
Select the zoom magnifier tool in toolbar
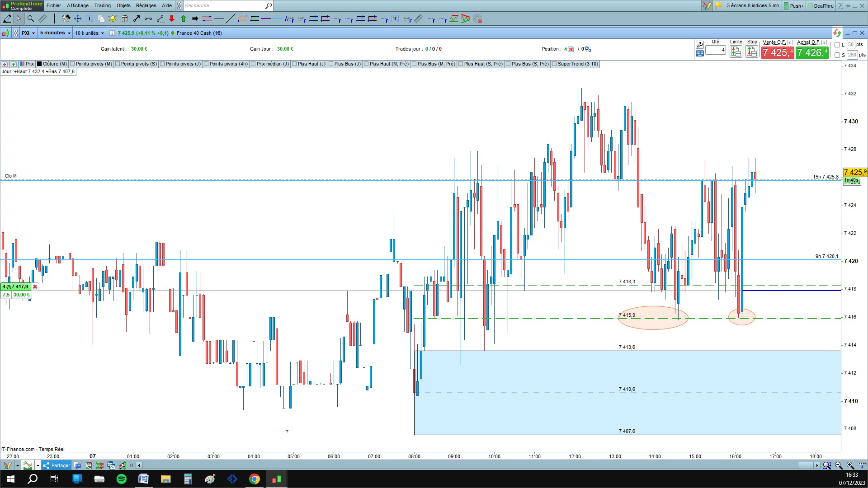(x=31, y=19)
